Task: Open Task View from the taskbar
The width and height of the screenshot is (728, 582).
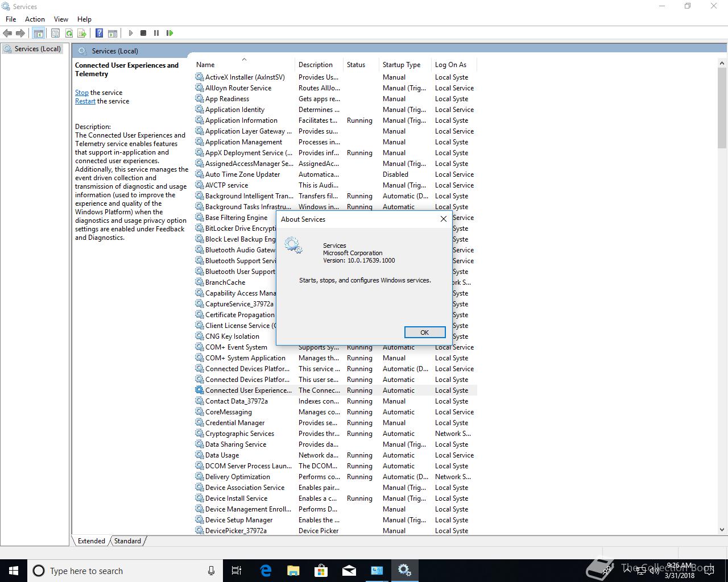Action: tap(237, 571)
